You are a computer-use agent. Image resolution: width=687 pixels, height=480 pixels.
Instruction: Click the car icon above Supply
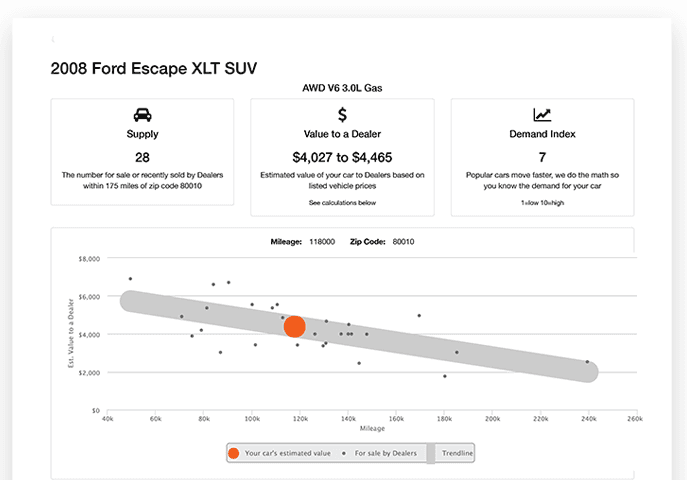point(142,115)
